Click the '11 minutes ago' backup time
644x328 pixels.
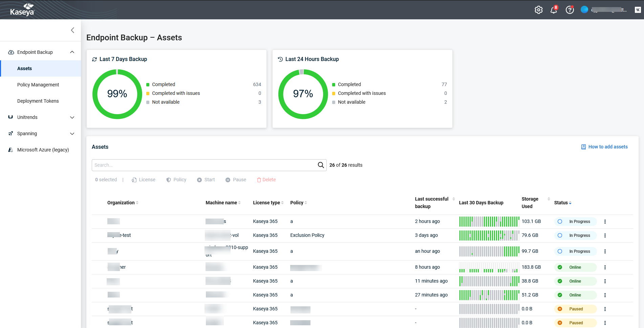[431, 281]
